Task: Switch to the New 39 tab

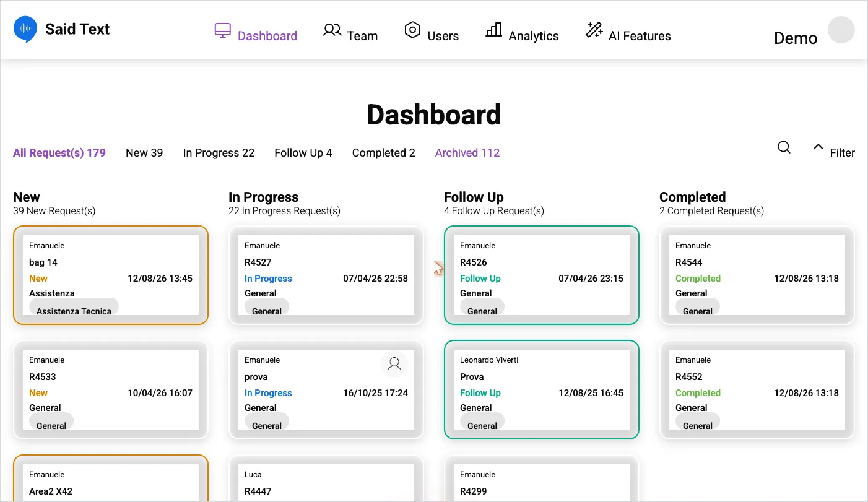Action: [x=144, y=153]
